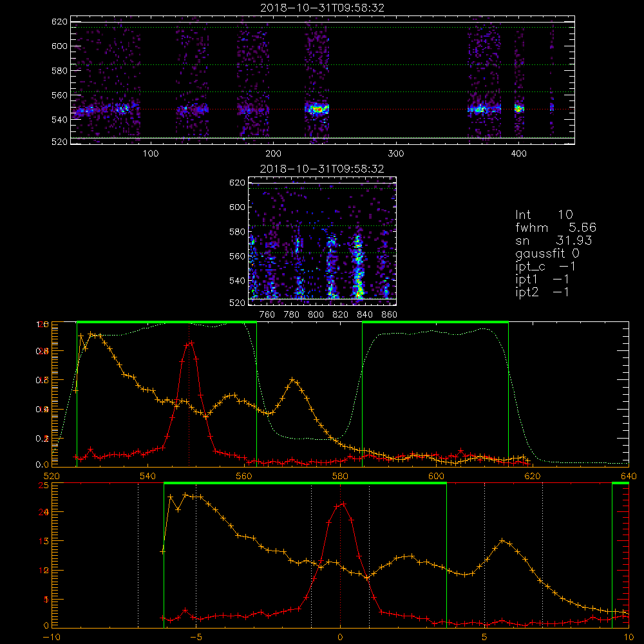Image resolution: width=644 pixels, height=644 pixels.
Task: Click the 400 x-axis label of the top image
Action: pos(518,154)
